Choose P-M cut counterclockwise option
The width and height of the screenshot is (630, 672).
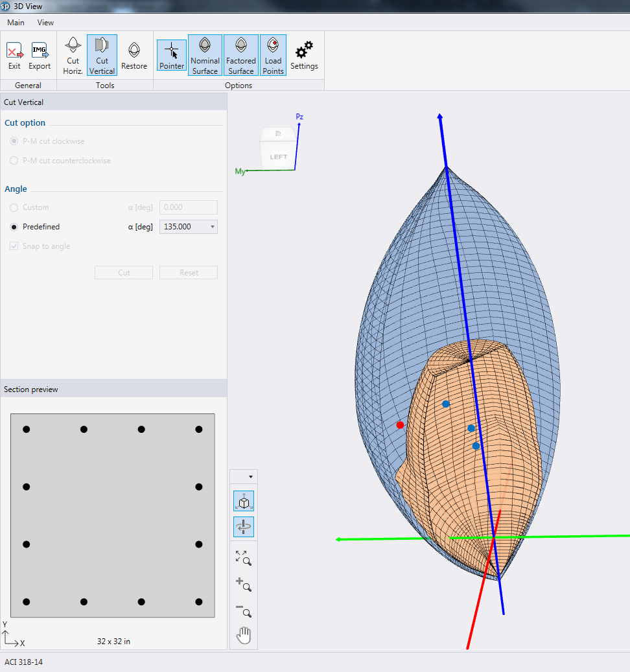click(x=14, y=161)
